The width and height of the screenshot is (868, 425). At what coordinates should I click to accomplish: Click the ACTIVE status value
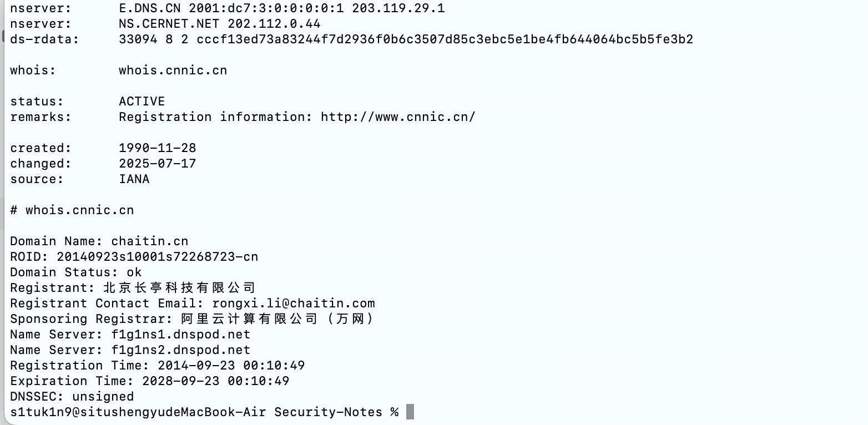pyautogui.click(x=142, y=102)
